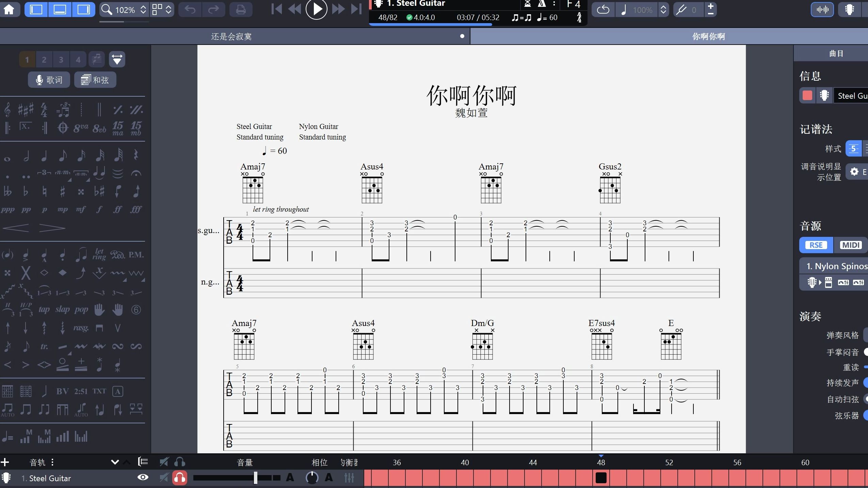Open the 102% zoom level dropdown
The height and width of the screenshot is (488, 868).
(x=125, y=10)
